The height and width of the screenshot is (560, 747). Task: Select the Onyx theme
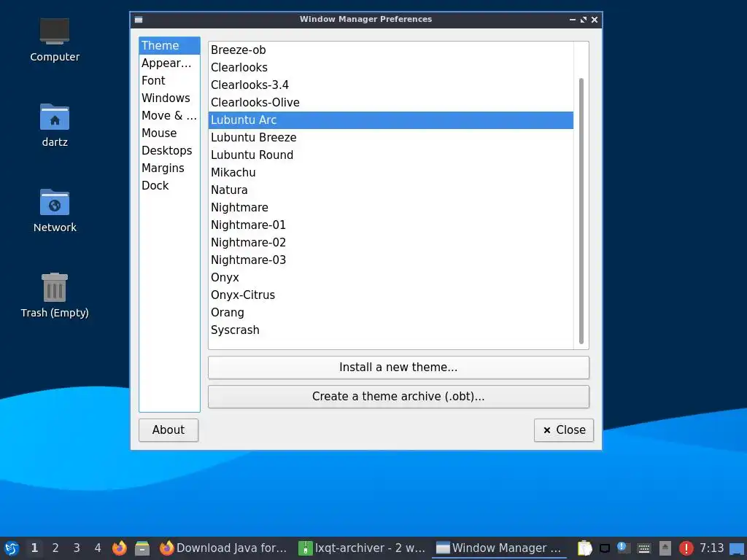[391, 278]
